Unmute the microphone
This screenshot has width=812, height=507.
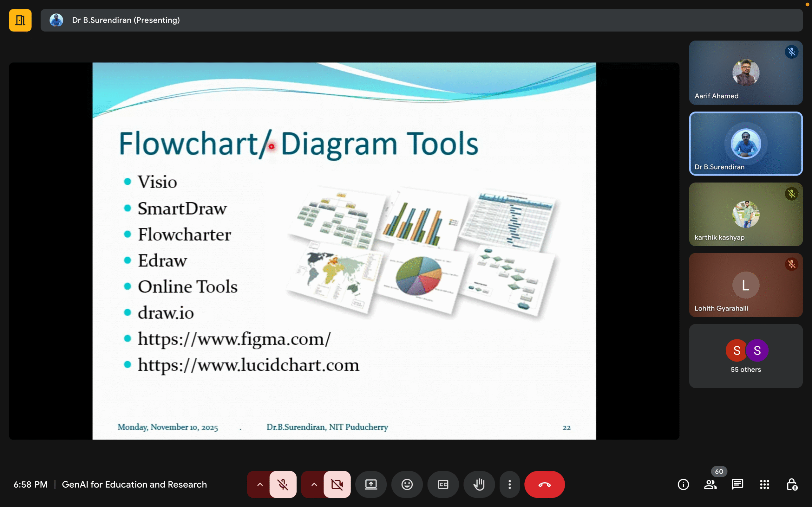pos(283,484)
